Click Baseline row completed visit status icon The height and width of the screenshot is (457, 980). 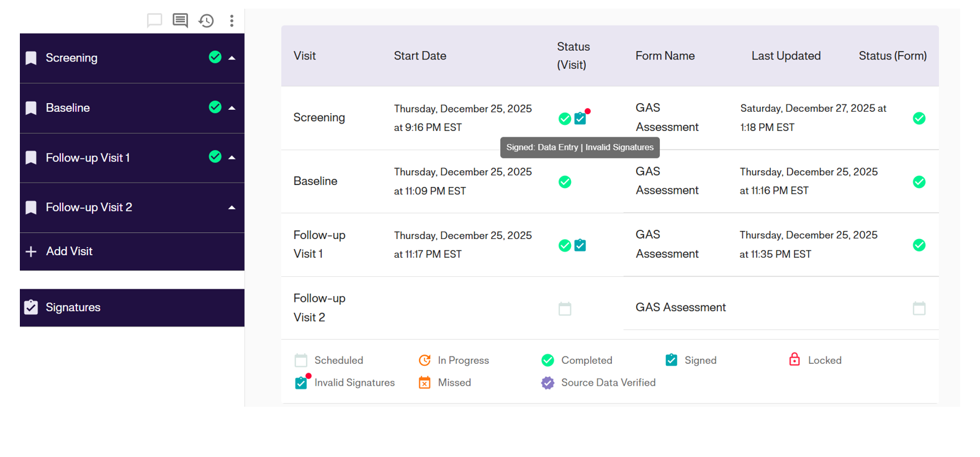click(565, 182)
